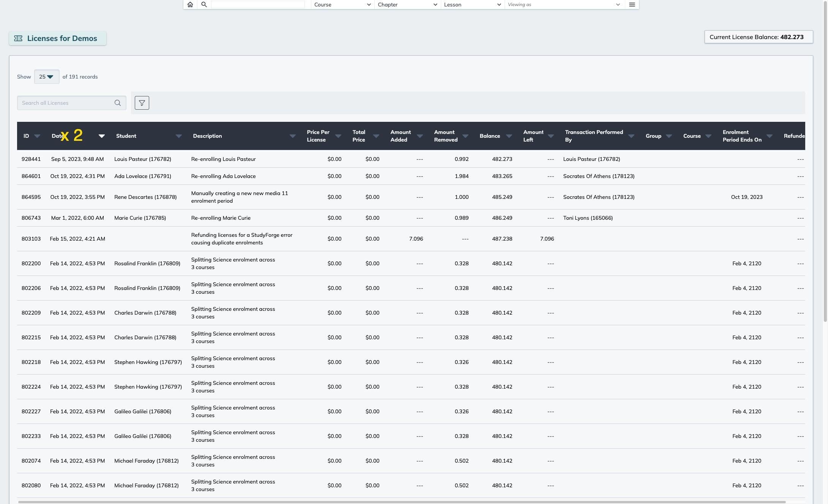Sort by the Description column header

pyautogui.click(x=207, y=136)
